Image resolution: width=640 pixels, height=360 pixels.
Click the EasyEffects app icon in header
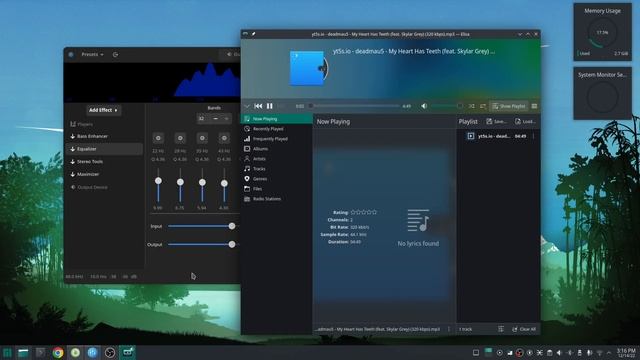pyautogui.click(x=71, y=54)
